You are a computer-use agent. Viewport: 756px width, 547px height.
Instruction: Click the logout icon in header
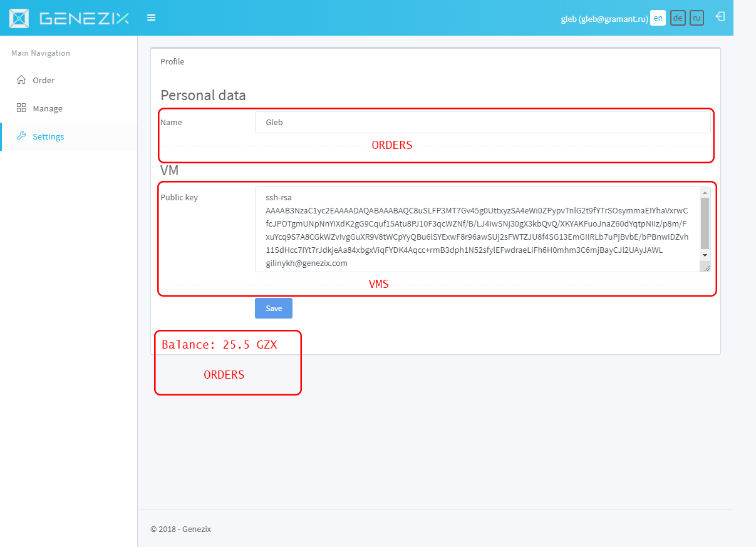[x=720, y=17]
